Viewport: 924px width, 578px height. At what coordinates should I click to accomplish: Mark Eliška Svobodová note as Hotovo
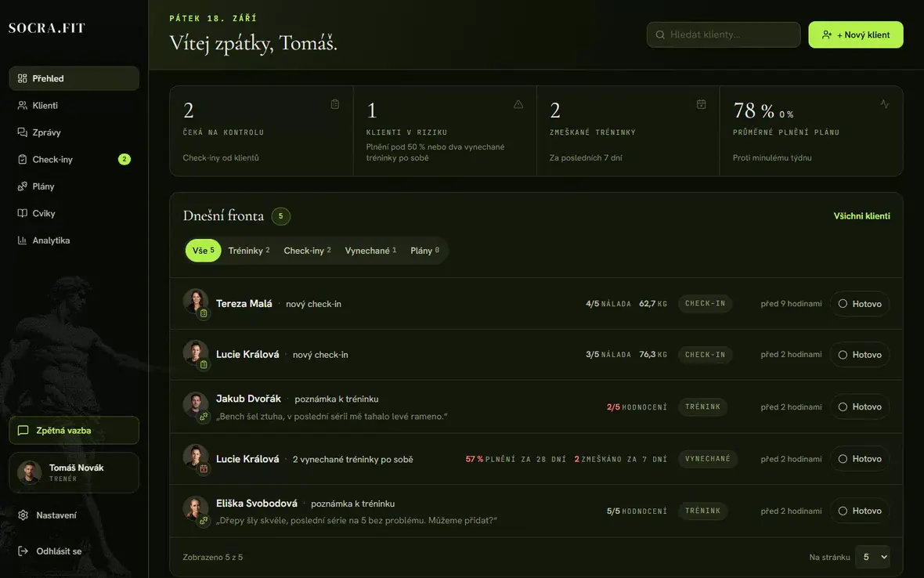point(859,511)
